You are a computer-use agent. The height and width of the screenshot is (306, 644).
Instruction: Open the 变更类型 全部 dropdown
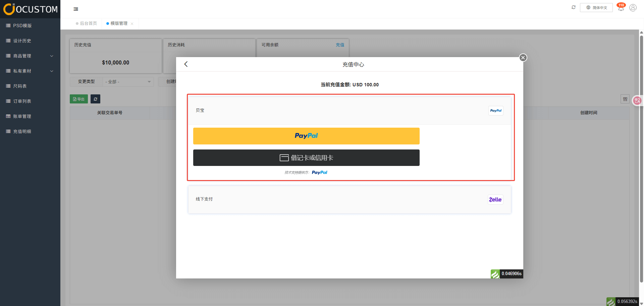tap(128, 82)
